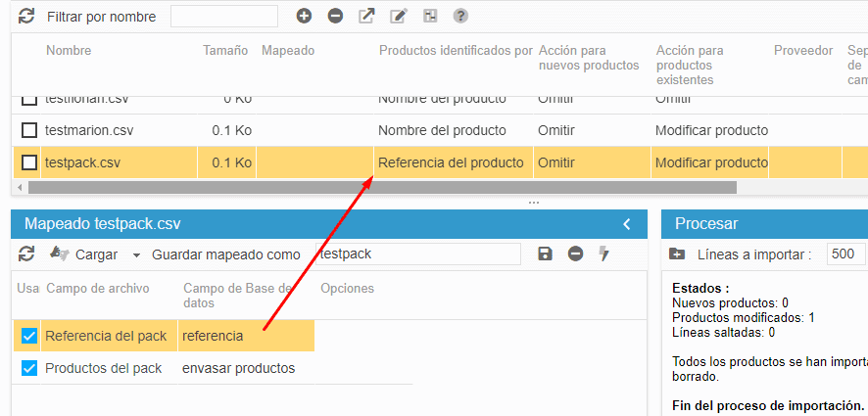Click the lightning bolt icon in the mapping toolbar

pyautogui.click(x=604, y=254)
